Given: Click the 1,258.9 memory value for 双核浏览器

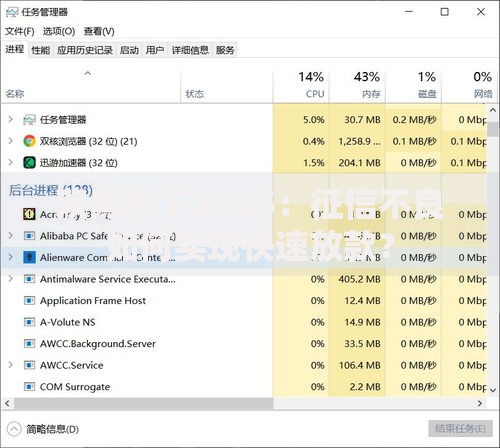Looking at the screenshot, I should 360,141.
